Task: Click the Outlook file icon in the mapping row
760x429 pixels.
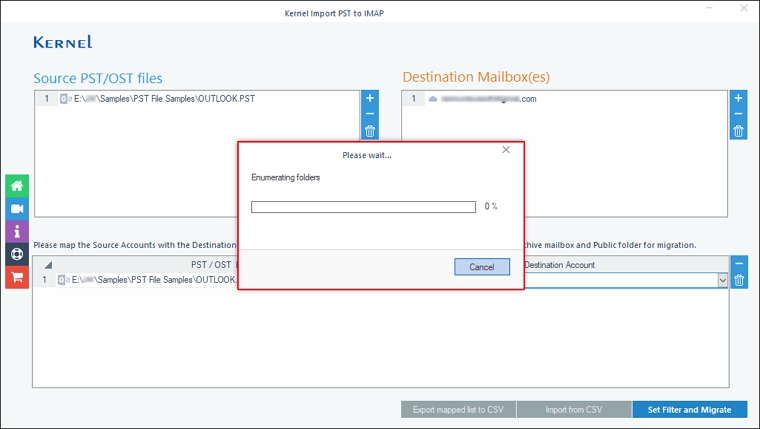Action: (63, 280)
